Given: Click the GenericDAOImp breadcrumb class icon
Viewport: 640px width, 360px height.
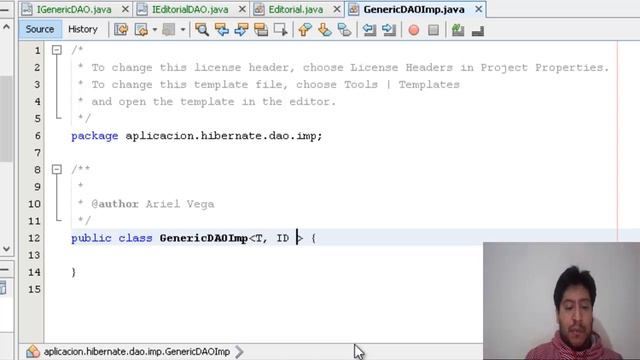Looking at the screenshot, I should [33, 351].
